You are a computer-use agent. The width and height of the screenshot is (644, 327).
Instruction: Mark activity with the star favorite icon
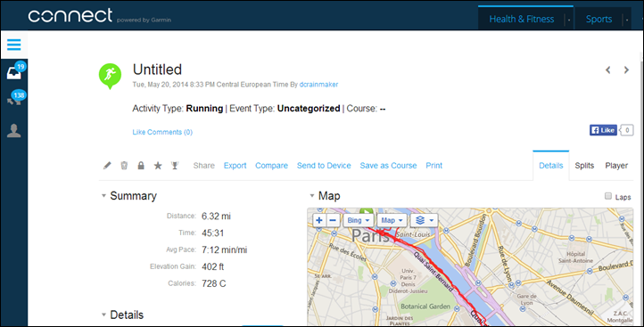click(158, 166)
